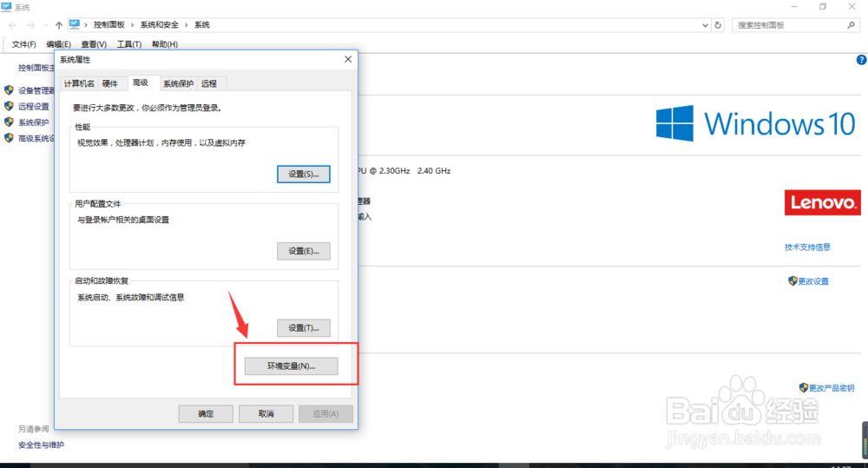Click 取消 in system properties dialog
868x468 pixels.
point(266,413)
